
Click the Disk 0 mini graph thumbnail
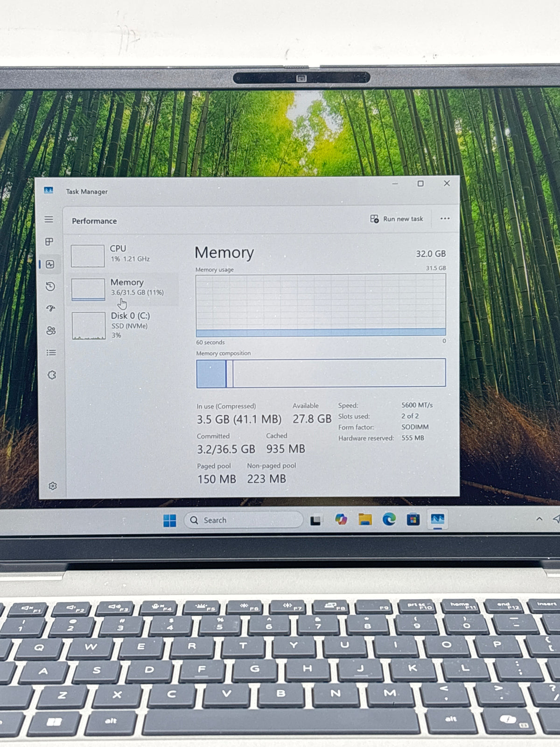point(89,325)
